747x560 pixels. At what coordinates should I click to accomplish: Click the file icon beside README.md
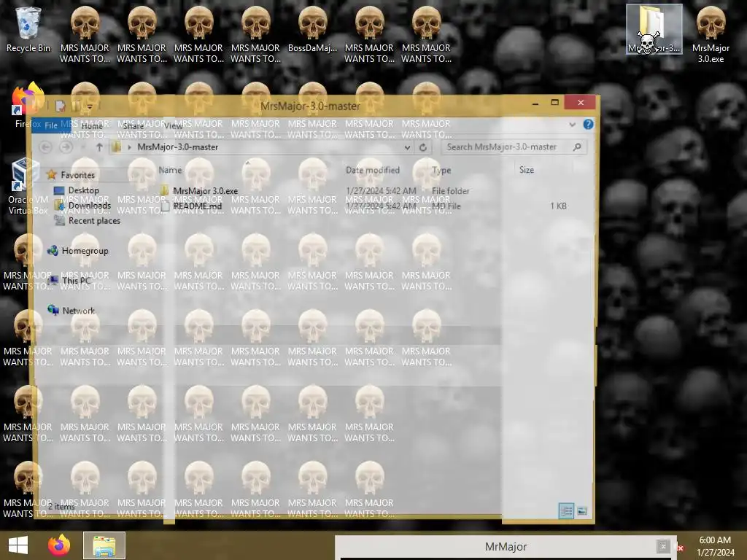[x=165, y=206]
